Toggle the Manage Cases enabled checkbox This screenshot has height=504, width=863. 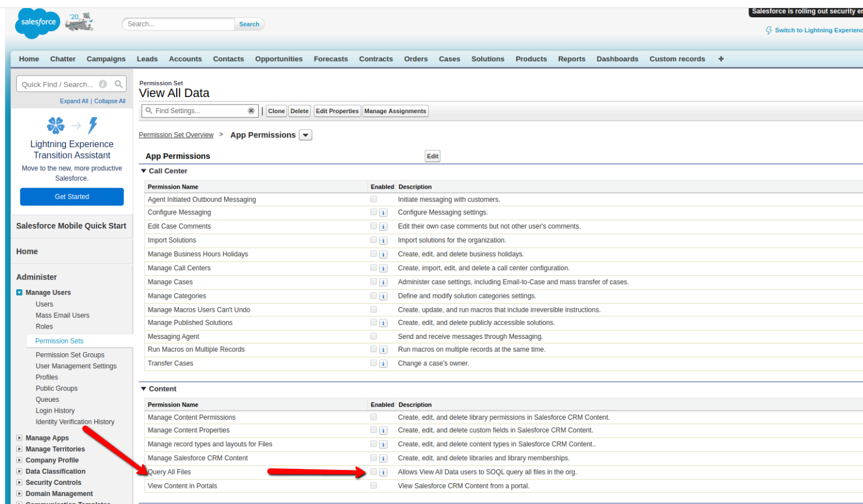tap(374, 282)
